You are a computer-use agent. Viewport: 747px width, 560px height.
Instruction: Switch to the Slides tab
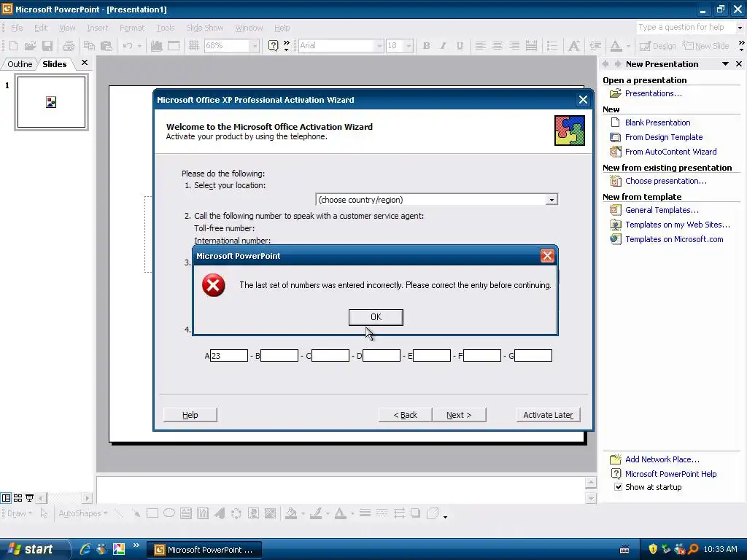tap(54, 64)
